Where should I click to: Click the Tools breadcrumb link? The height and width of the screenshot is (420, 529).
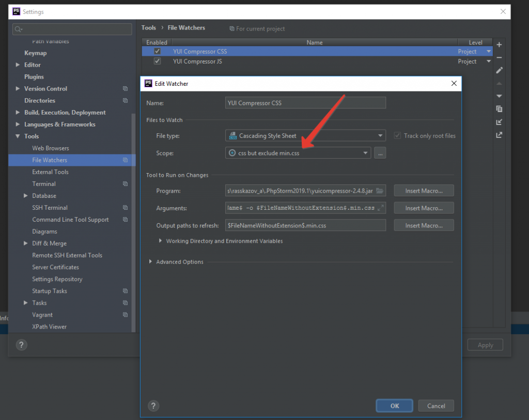(x=148, y=28)
